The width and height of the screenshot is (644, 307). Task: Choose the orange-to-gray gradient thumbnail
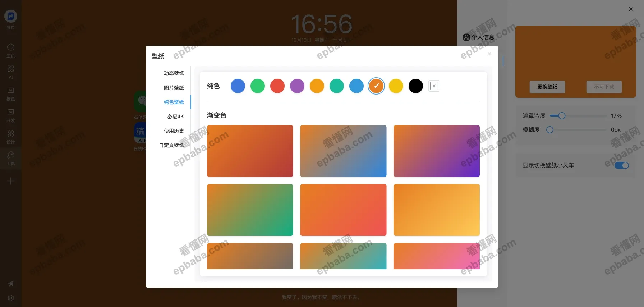point(250,256)
